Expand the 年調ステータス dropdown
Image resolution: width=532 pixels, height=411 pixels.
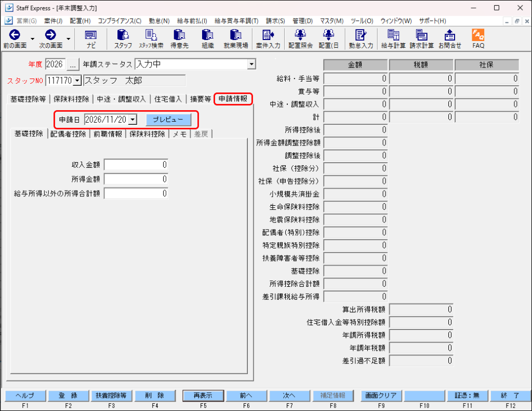point(251,64)
